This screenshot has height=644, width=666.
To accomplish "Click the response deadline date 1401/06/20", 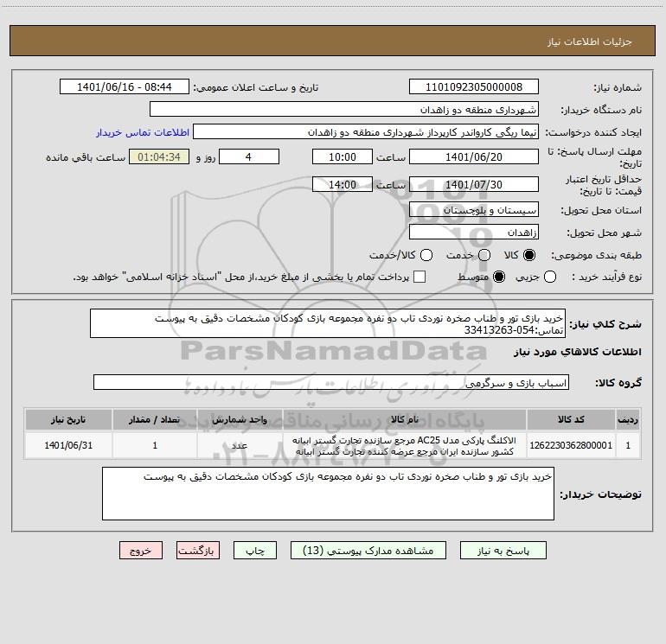I will tap(474, 157).
